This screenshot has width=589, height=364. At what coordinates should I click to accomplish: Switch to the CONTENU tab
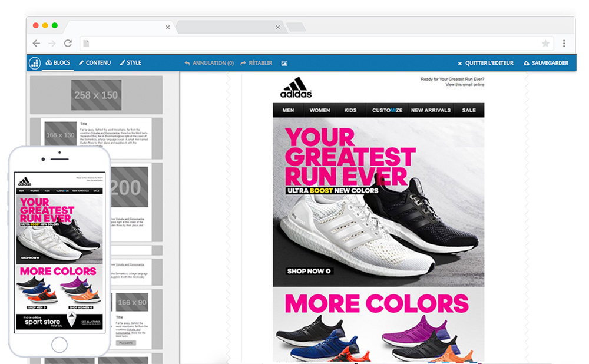click(x=95, y=63)
